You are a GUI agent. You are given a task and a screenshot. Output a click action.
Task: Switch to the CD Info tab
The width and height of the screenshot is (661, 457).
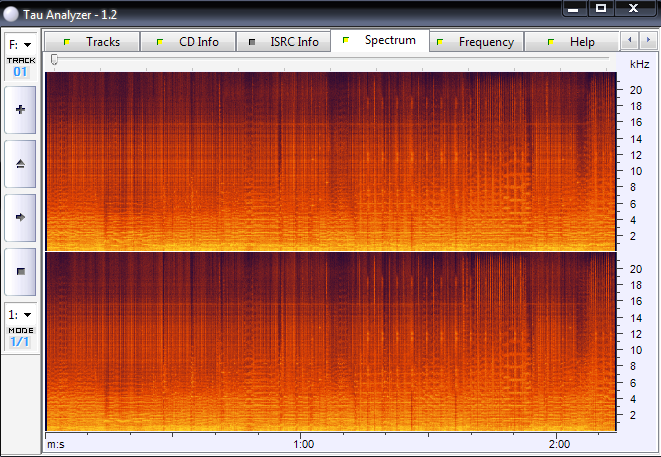point(188,42)
